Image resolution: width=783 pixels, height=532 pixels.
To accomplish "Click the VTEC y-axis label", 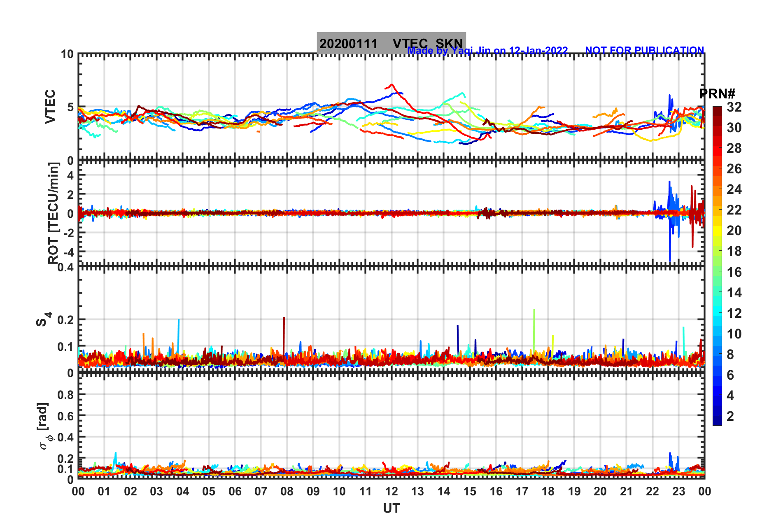I will [x=50, y=106].
